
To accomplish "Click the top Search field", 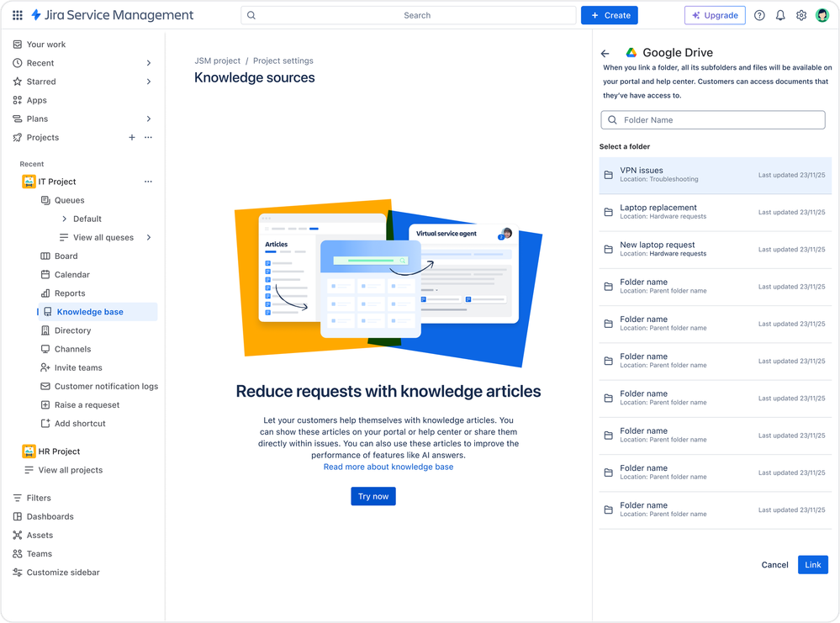I will 409,15.
